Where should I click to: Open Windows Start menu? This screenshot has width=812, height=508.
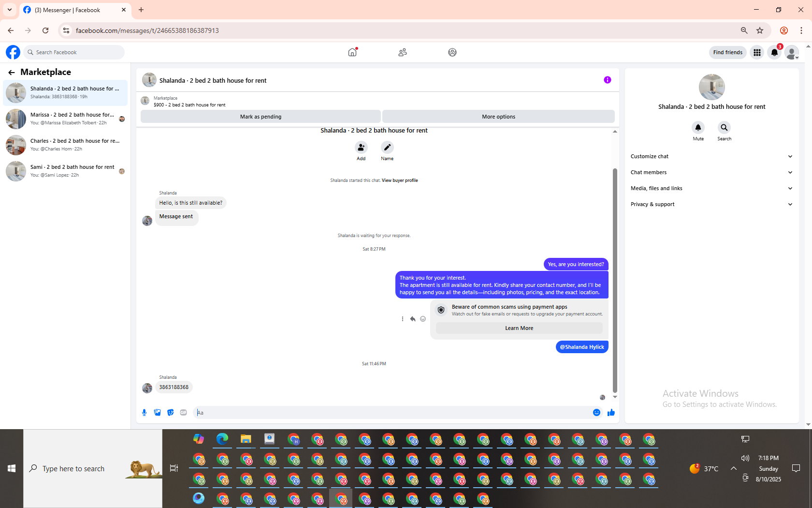coord(12,468)
